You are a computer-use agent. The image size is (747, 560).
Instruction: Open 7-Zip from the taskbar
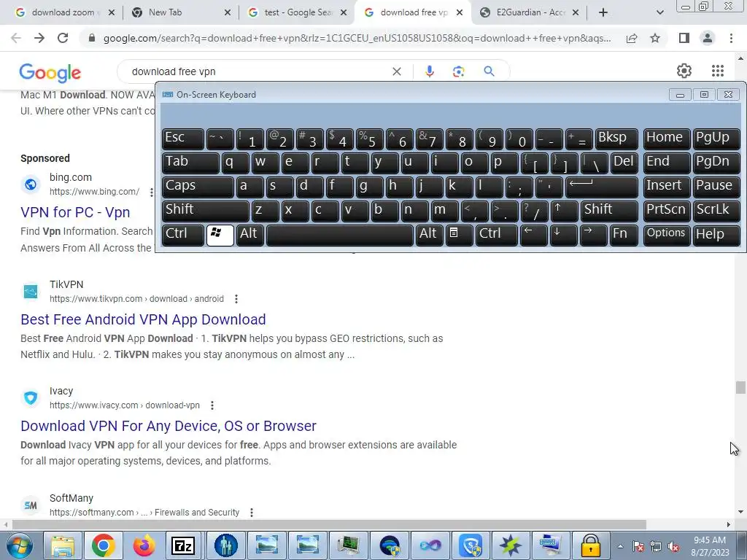pos(183,545)
